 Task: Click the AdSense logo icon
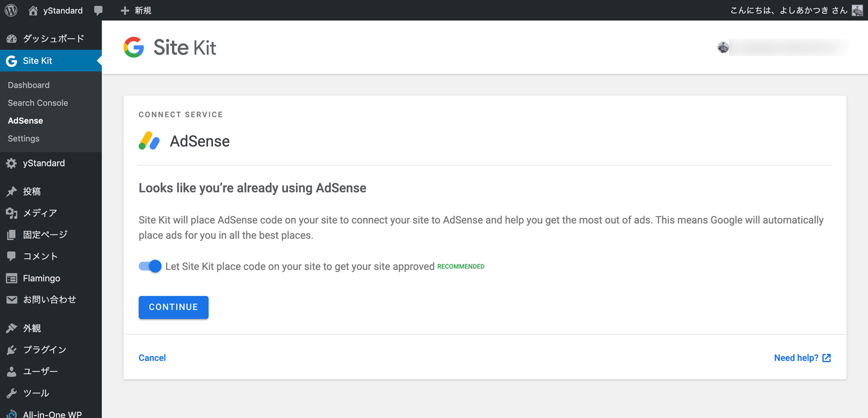click(149, 141)
